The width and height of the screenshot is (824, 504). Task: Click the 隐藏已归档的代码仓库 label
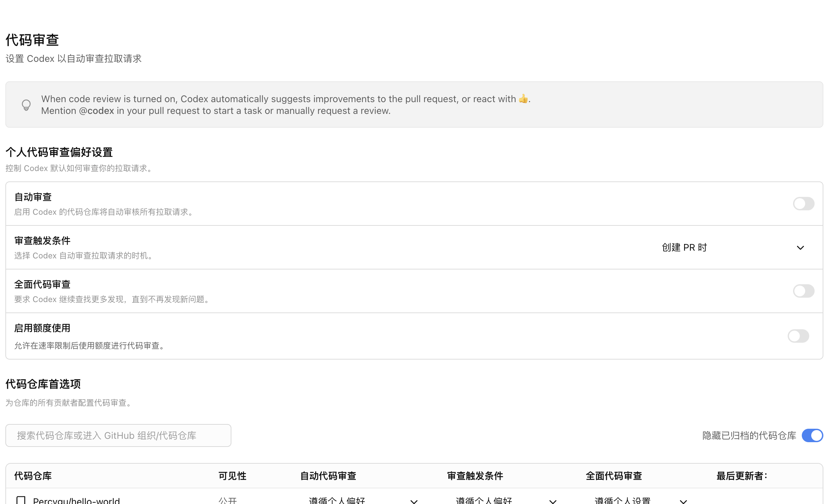749,435
